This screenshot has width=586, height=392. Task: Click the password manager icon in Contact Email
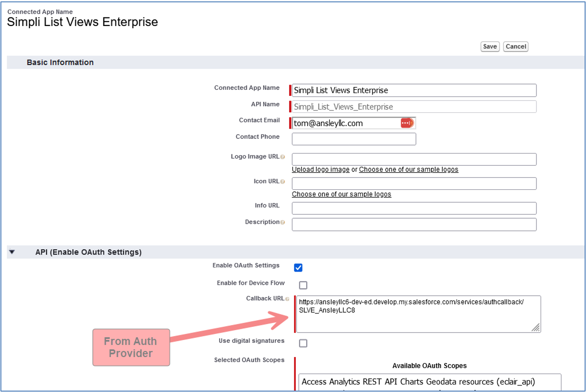point(407,123)
